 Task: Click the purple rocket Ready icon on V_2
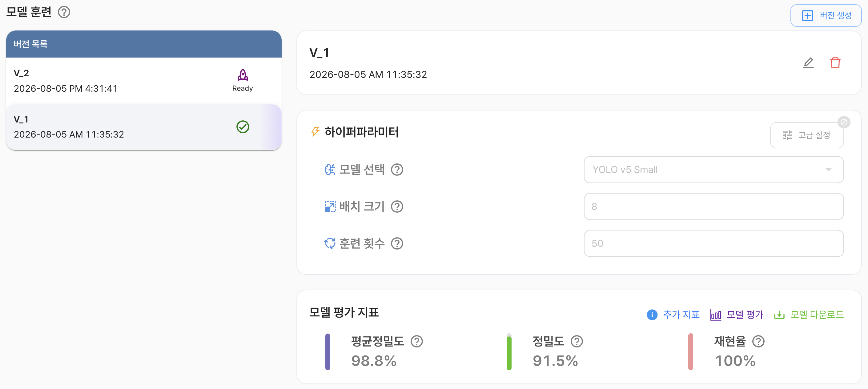click(x=243, y=75)
